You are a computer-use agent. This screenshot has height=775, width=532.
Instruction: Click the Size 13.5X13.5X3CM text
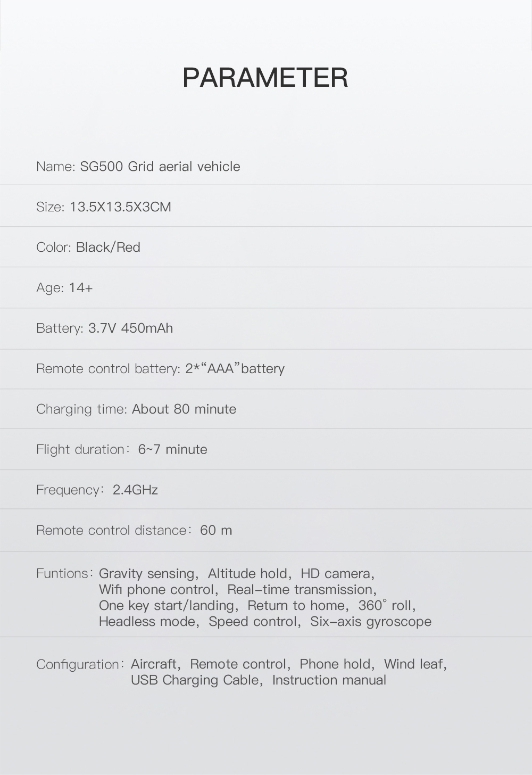click(x=104, y=207)
